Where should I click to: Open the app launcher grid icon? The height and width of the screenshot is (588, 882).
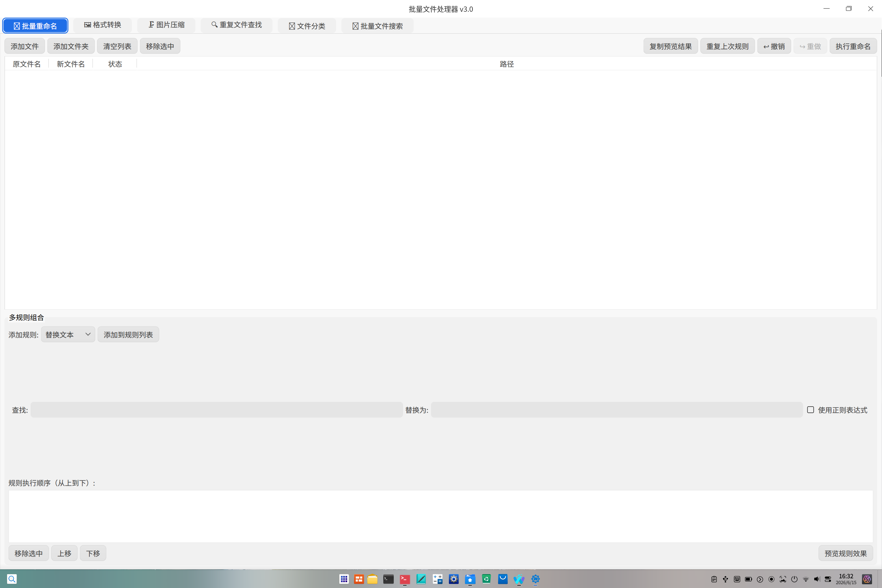(344, 579)
